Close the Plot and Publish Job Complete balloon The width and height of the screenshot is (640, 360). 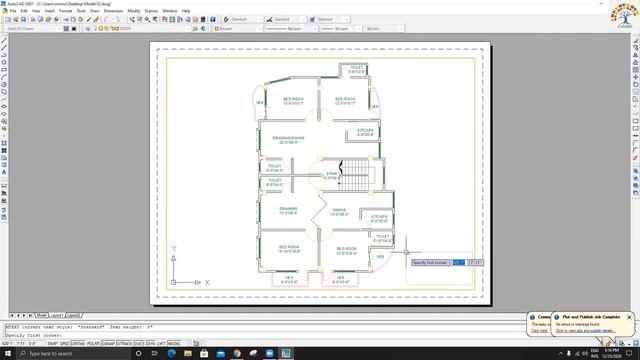[x=629, y=317]
